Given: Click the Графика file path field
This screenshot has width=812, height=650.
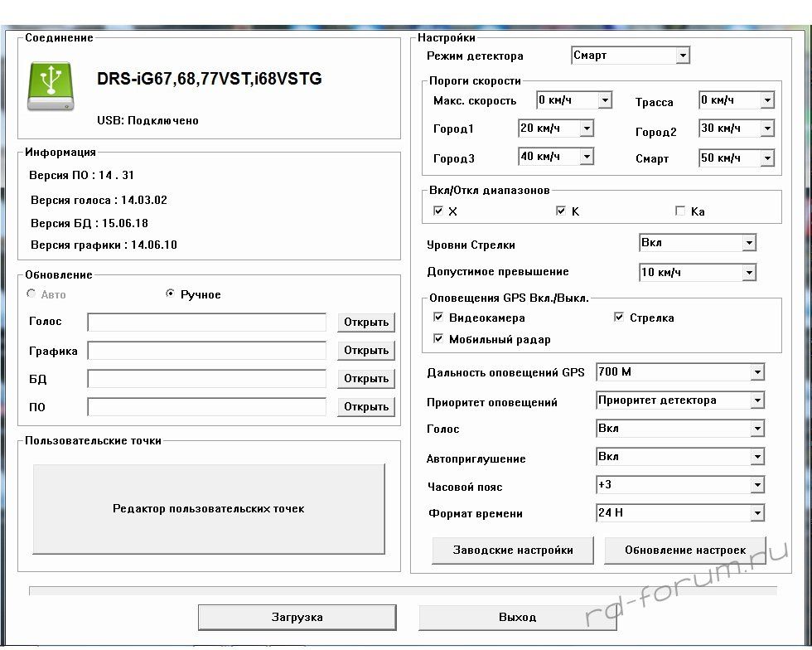Looking at the screenshot, I should click(x=207, y=351).
